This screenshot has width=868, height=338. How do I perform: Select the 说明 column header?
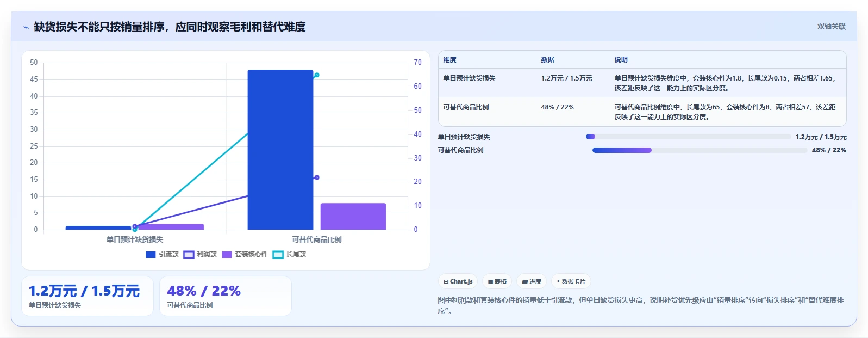coord(621,60)
